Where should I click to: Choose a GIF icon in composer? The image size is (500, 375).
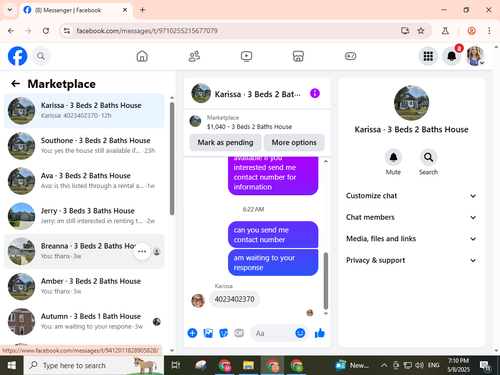[x=239, y=333]
